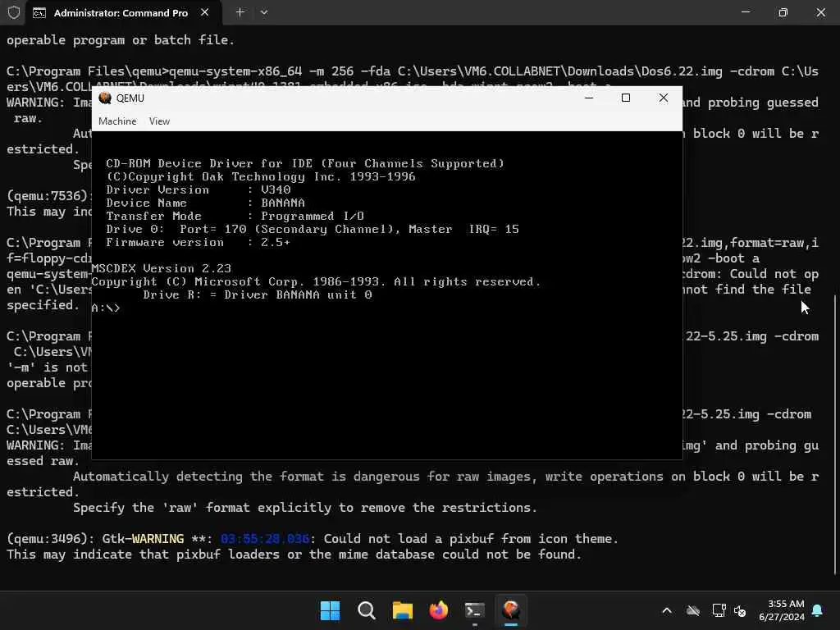
Task: Click the A:\> DOS prompt in QEMU
Action: [106, 308]
